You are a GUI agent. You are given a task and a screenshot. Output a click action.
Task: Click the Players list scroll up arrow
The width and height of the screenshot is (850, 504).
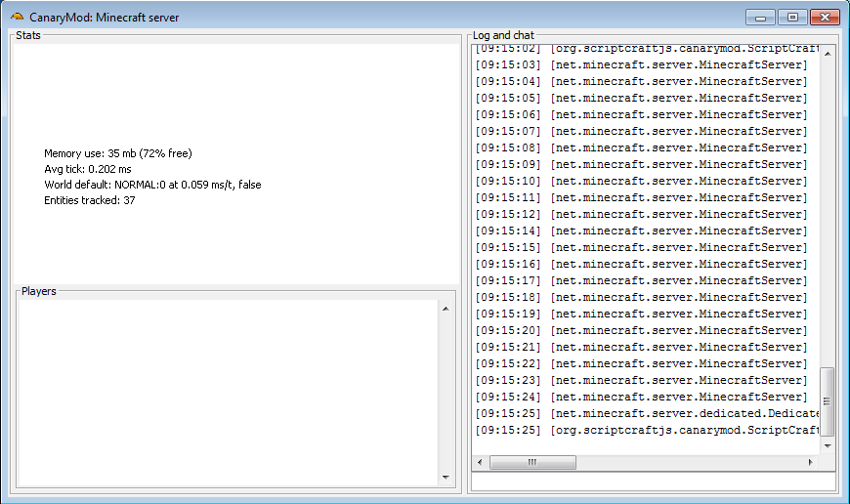446,309
